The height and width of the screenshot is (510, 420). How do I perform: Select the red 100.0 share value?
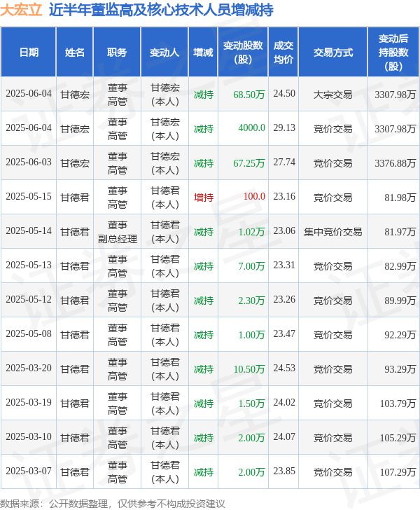pyautogui.click(x=254, y=196)
